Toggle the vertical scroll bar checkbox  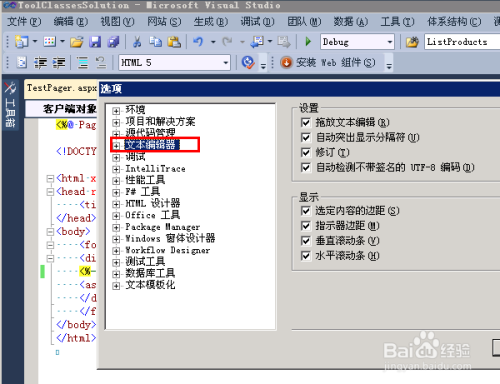tap(306, 241)
